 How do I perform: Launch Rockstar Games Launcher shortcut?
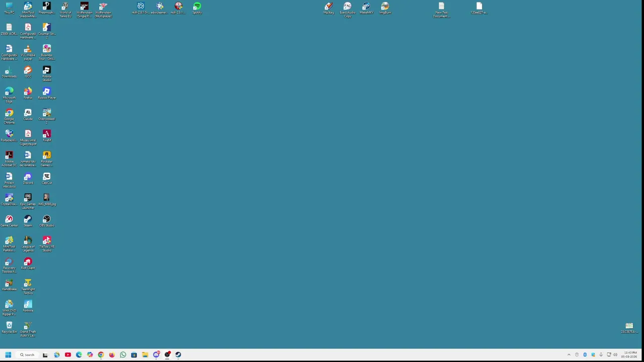47,159
